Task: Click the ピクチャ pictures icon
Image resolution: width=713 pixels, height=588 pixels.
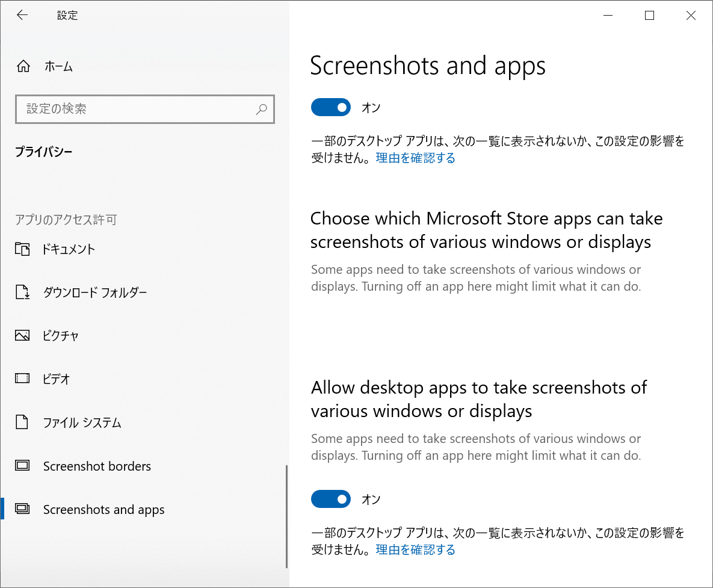Action: pos(22,335)
